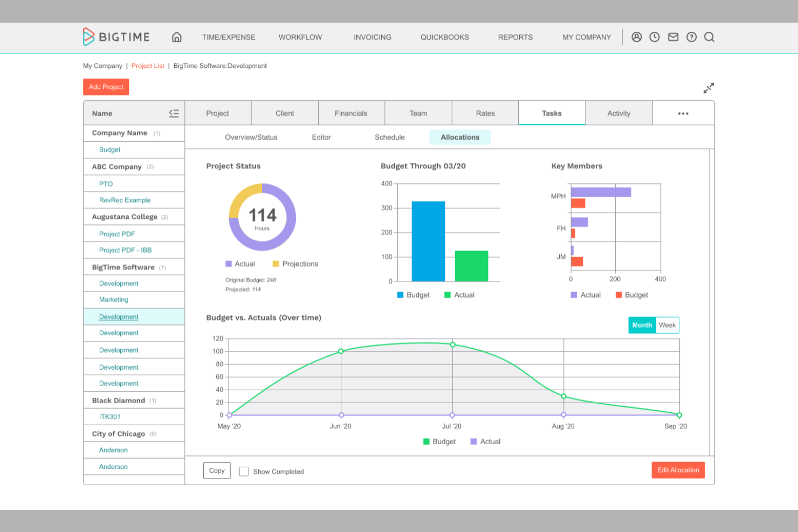
Task: Open the help question mark icon
Action: click(x=692, y=37)
